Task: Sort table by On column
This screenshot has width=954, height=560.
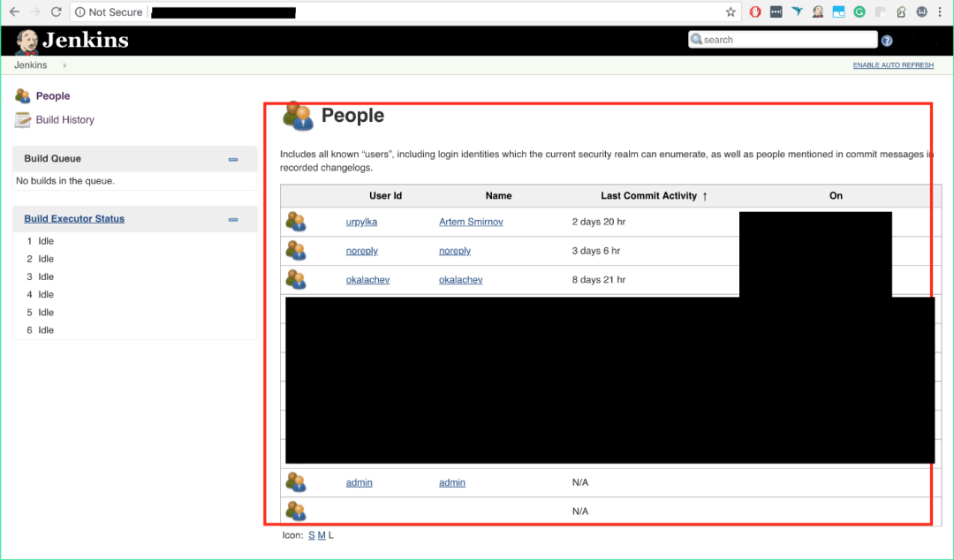Action: pos(836,195)
